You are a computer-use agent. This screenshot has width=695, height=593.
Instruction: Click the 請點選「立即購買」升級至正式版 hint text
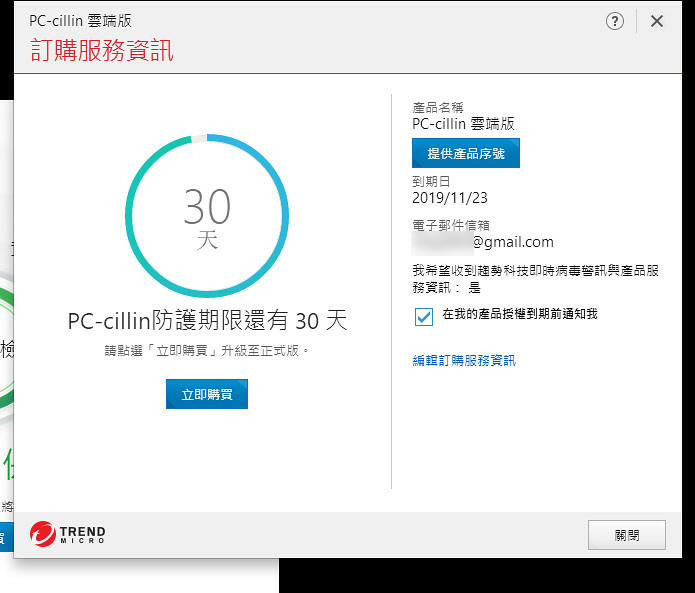coord(207,351)
